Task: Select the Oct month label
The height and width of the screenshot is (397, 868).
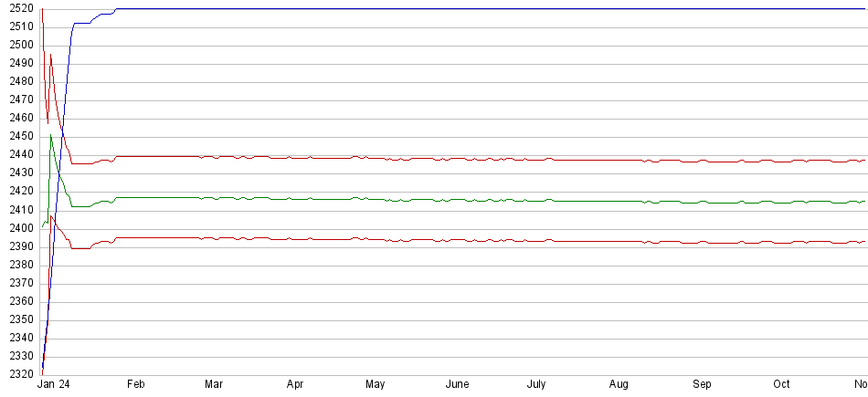Action: point(782,385)
